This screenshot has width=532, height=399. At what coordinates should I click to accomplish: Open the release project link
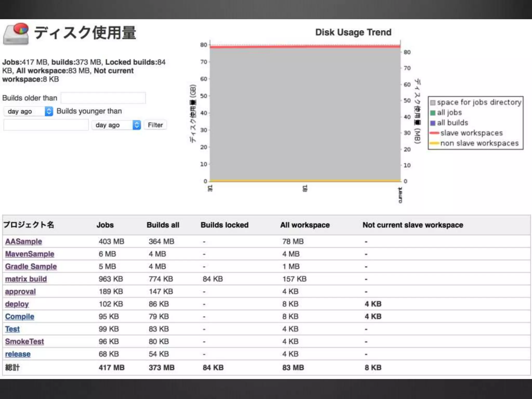[x=18, y=354]
